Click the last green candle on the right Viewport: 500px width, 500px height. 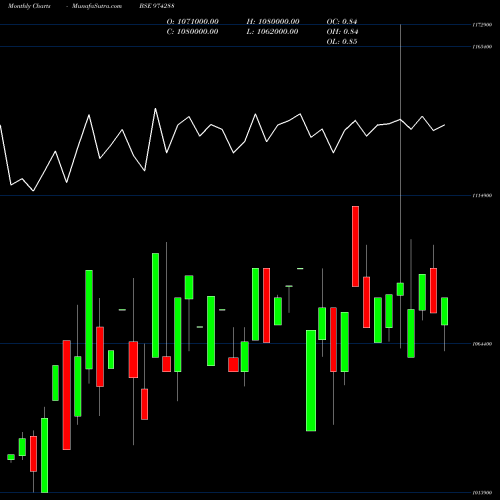point(444,311)
